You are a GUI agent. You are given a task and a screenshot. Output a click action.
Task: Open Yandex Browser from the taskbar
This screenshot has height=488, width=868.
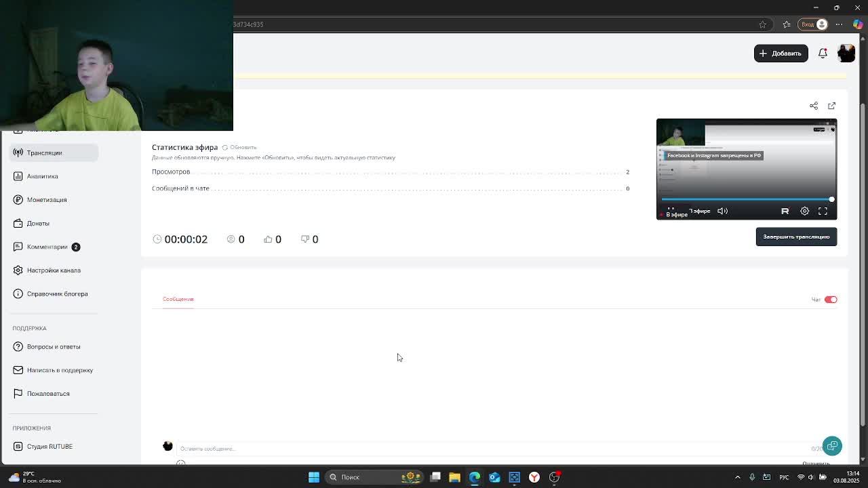(x=534, y=477)
